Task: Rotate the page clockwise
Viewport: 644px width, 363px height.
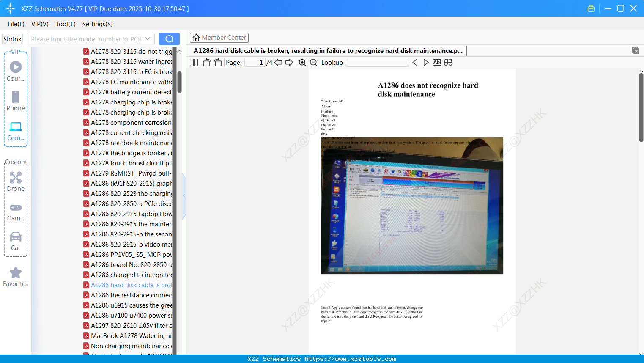Action: click(218, 62)
